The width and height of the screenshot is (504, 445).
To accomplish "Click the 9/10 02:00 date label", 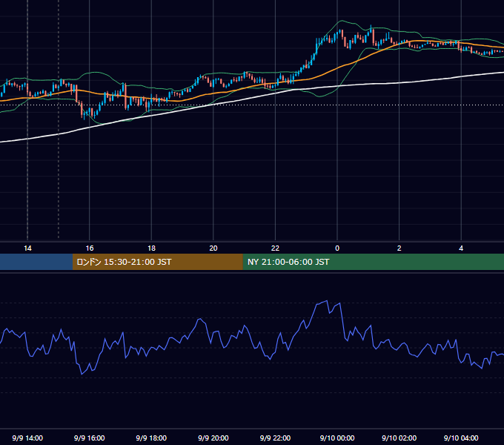I will 399,438.
